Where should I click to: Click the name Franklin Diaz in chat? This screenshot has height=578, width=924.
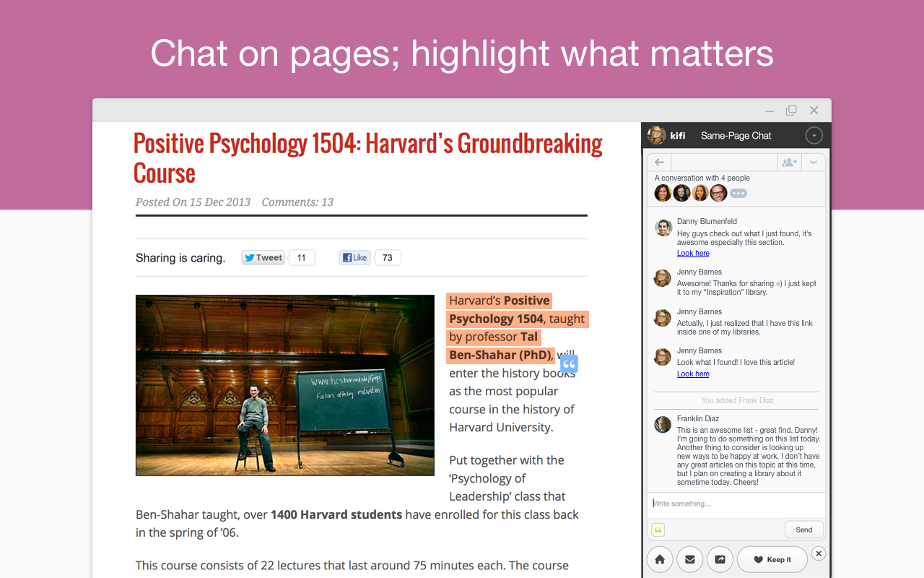698,418
